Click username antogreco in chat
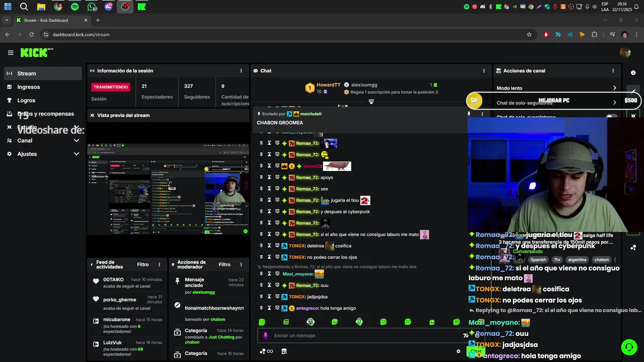This screenshot has height=362, width=644. point(307,308)
